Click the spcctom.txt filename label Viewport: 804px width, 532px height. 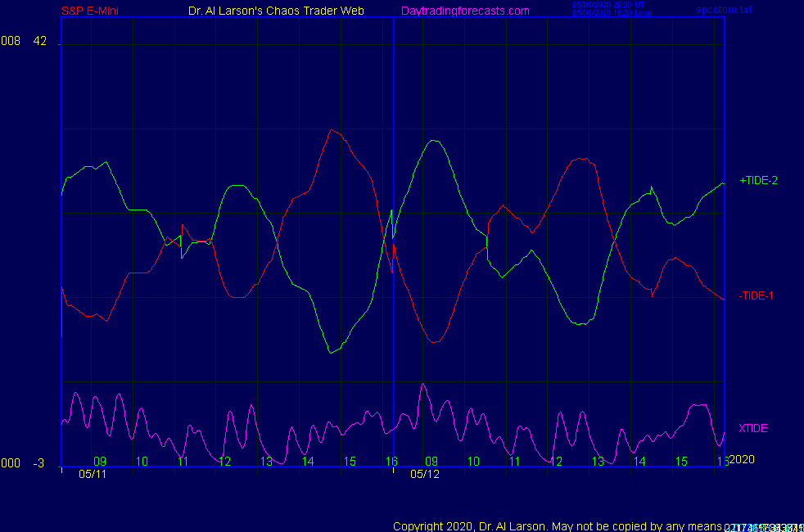coord(724,11)
